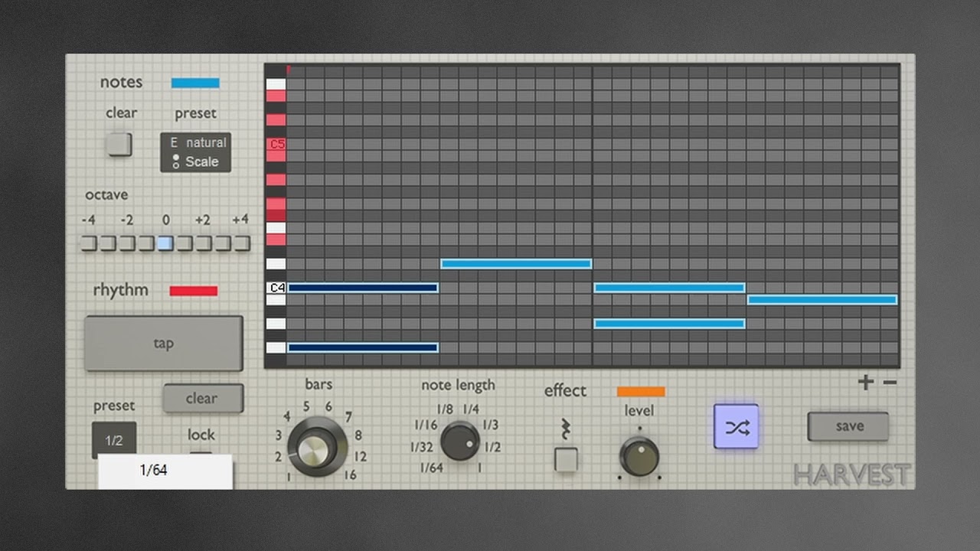980x551 pixels.
Task: Click the bars knob
Action: click(317, 446)
